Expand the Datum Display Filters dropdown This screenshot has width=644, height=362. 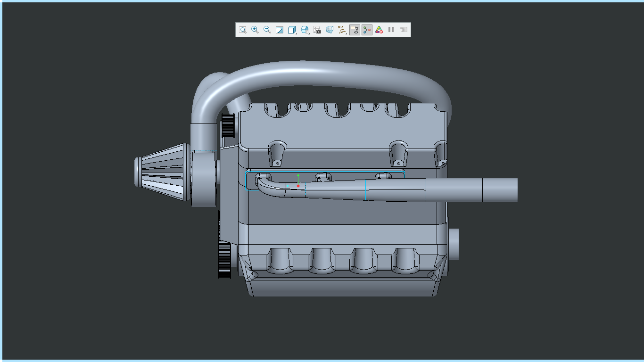pyautogui.click(x=342, y=30)
